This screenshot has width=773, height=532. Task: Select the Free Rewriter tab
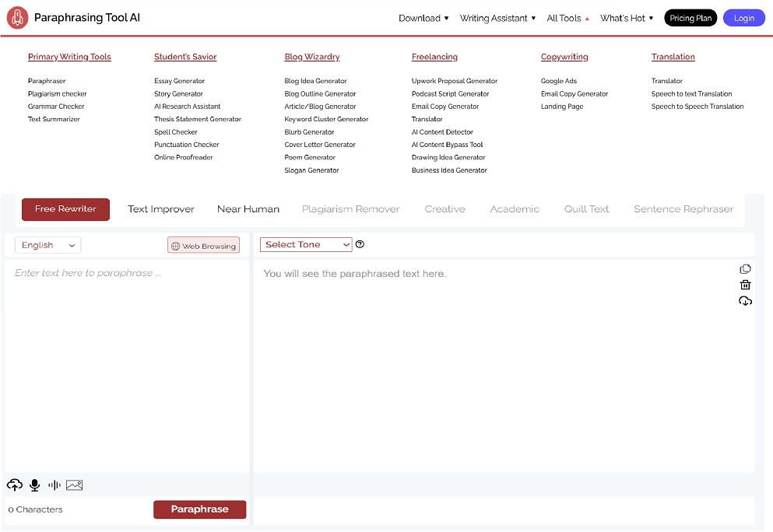pyautogui.click(x=65, y=209)
